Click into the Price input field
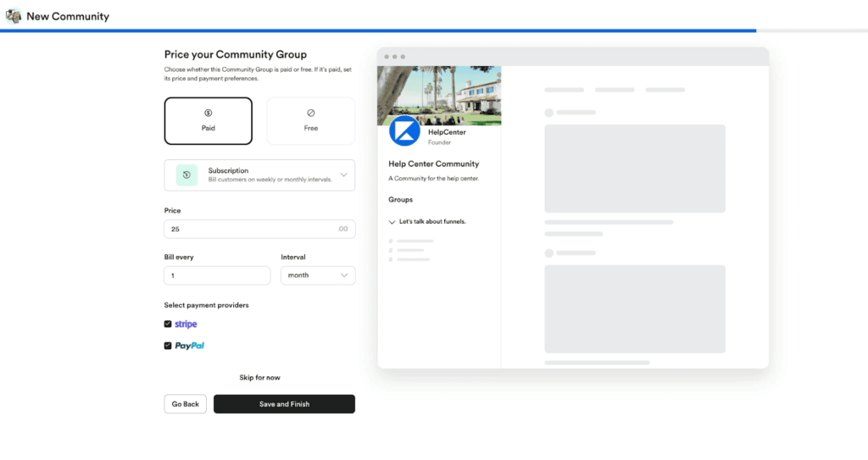 259,229
